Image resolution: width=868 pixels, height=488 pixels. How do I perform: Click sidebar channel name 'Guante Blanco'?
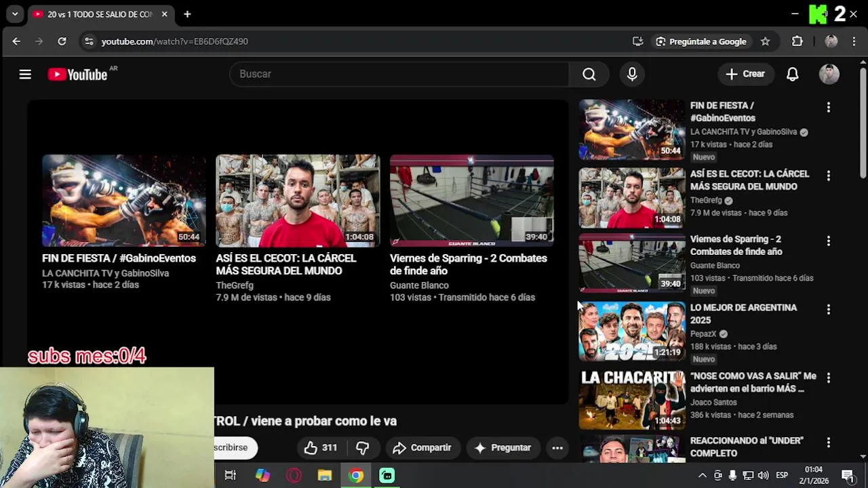coord(715,266)
